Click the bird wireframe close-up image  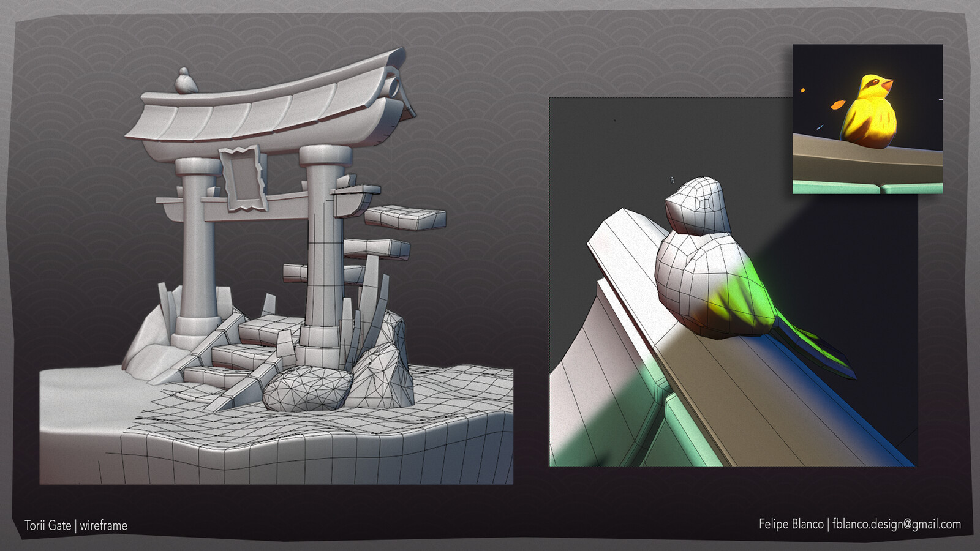pos(733,282)
